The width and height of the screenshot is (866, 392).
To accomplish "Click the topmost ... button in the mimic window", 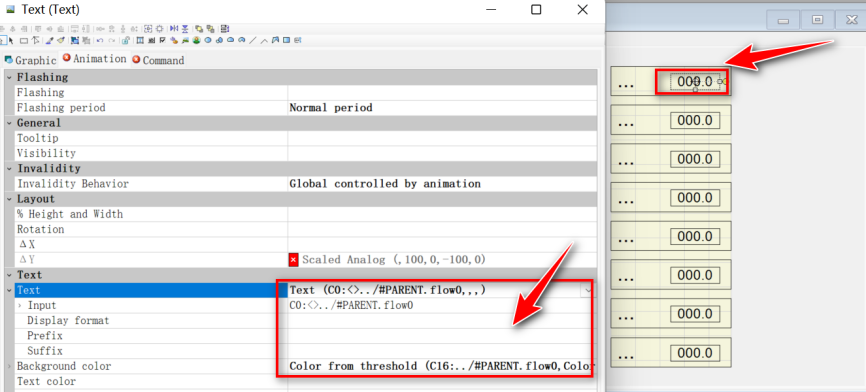I will point(625,84).
